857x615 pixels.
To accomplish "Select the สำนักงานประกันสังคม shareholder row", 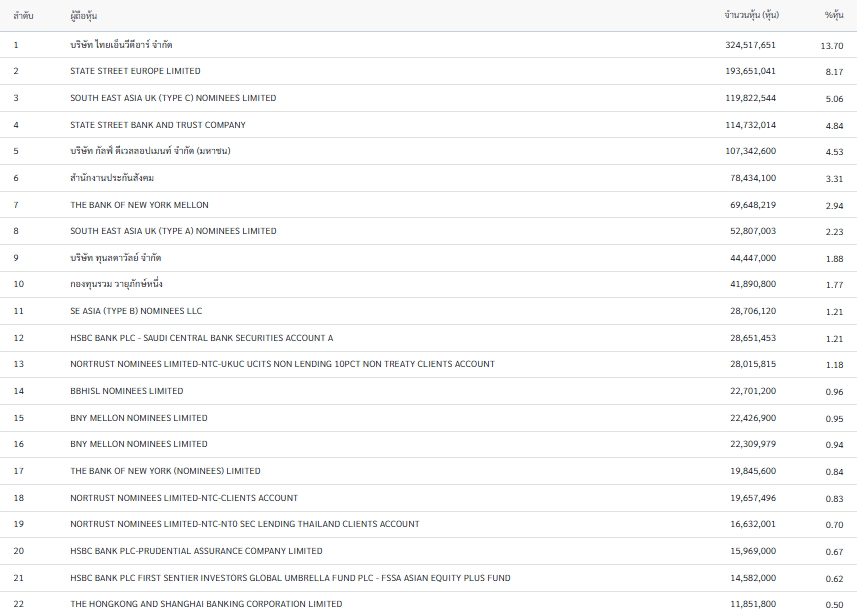I will (112, 178).
